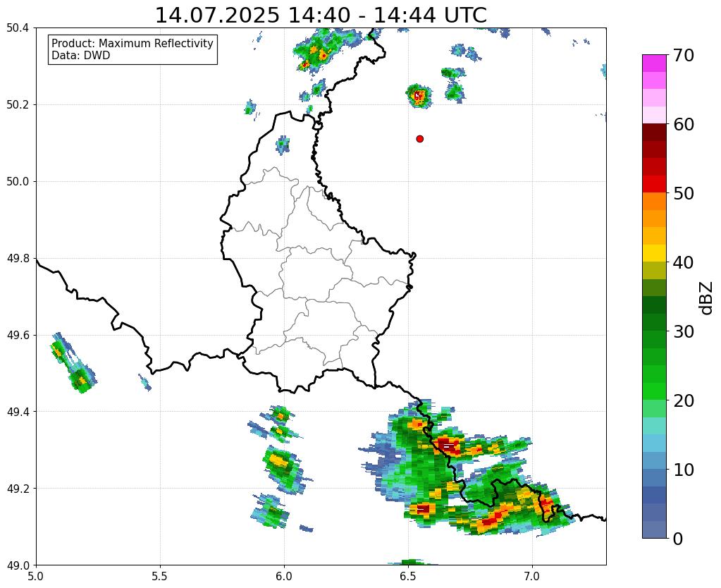Click the colorbar tick label 0
The image size is (721, 588).
678,539
